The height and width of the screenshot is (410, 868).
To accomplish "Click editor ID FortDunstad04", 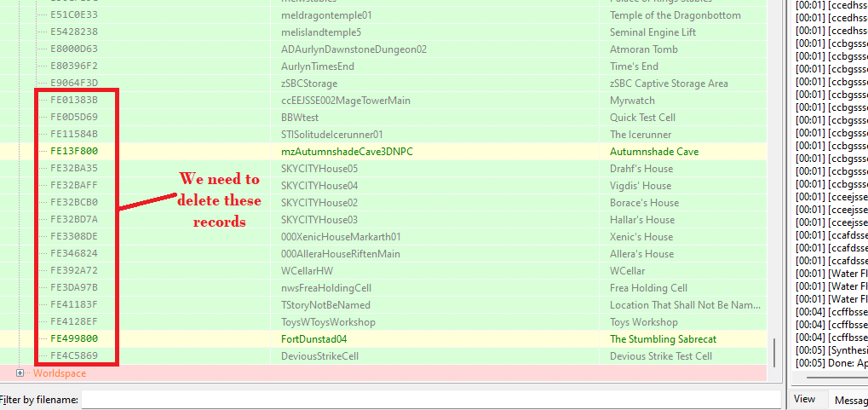I will (x=314, y=339).
